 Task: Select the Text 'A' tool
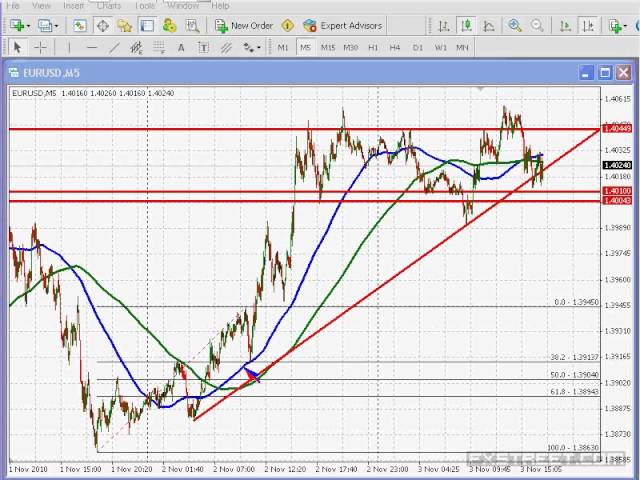181,48
